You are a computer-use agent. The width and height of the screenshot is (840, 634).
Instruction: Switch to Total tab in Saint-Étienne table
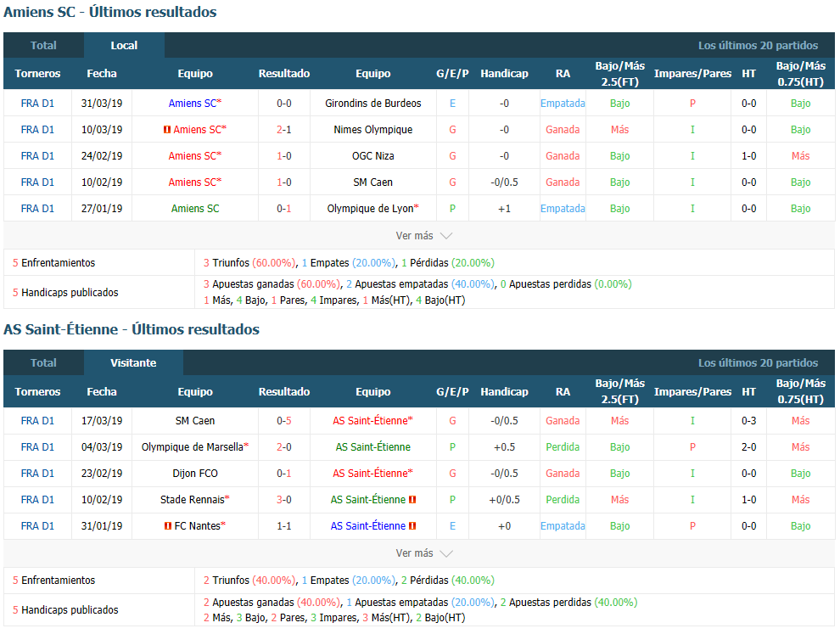43,362
